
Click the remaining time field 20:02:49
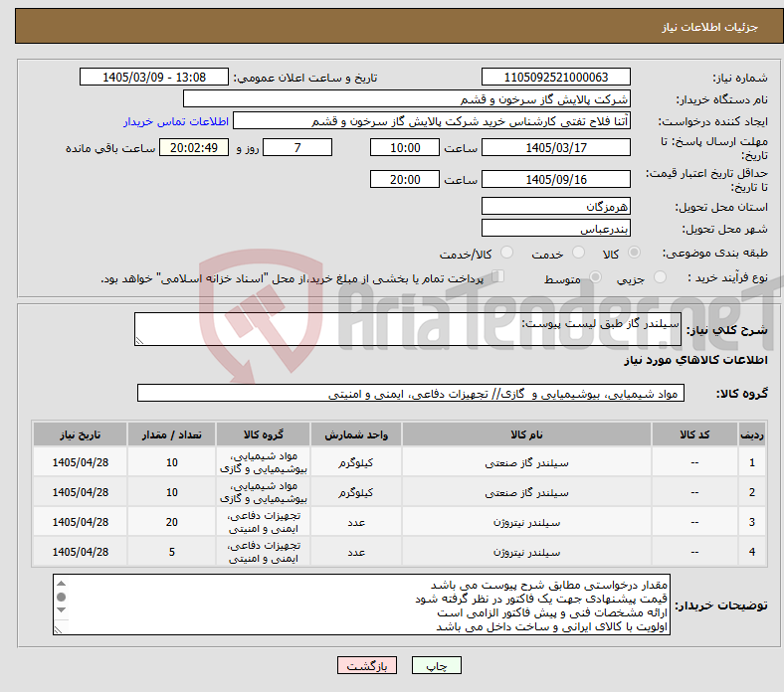pyautogui.click(x=194, y=147)
